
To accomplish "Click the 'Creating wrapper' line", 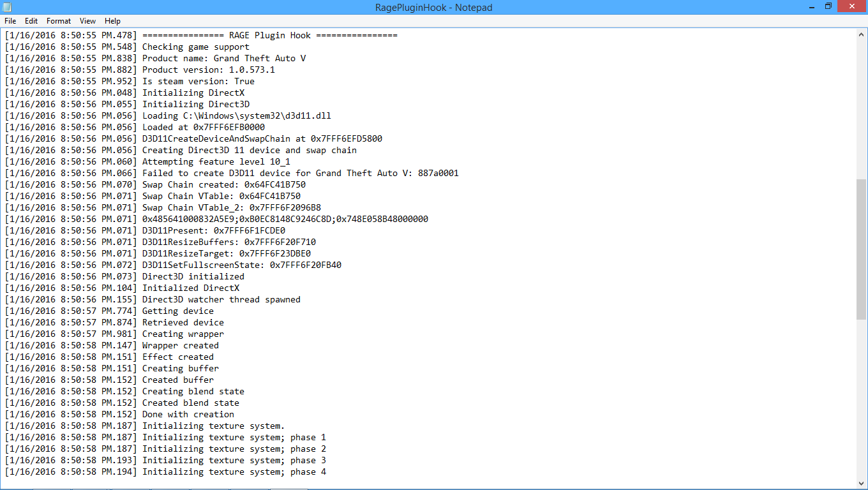I will pos(114,334).
